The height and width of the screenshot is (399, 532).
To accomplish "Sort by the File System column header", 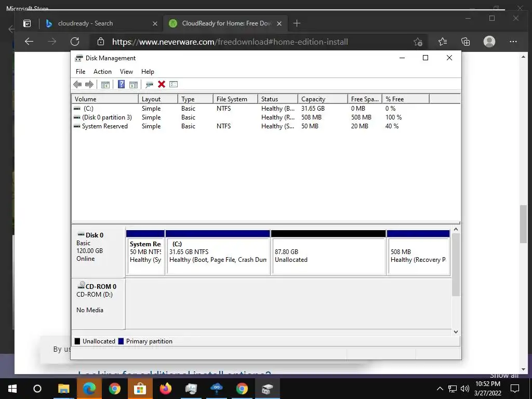I will point(235,99).
